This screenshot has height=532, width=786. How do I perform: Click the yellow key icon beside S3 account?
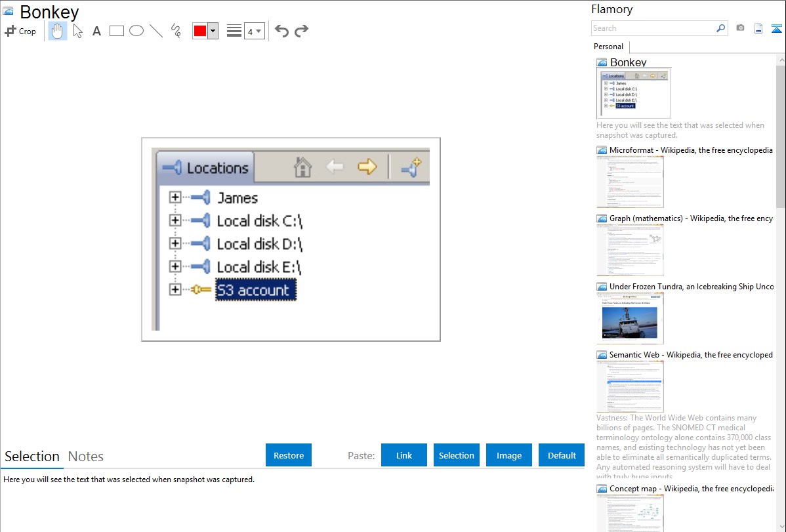201,289
